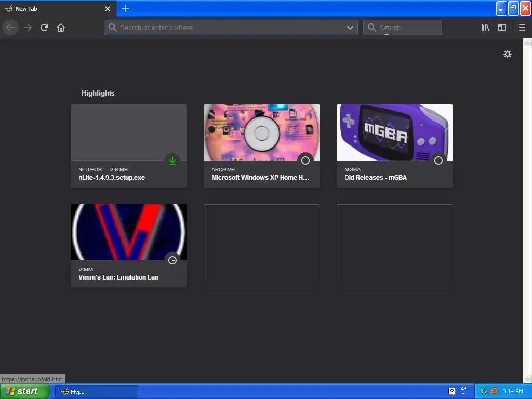Image resolution: width=532 pixels, height=399 pixels.
Task: Click history clock icon on Vimm card
Action: [x=172, y=260]
